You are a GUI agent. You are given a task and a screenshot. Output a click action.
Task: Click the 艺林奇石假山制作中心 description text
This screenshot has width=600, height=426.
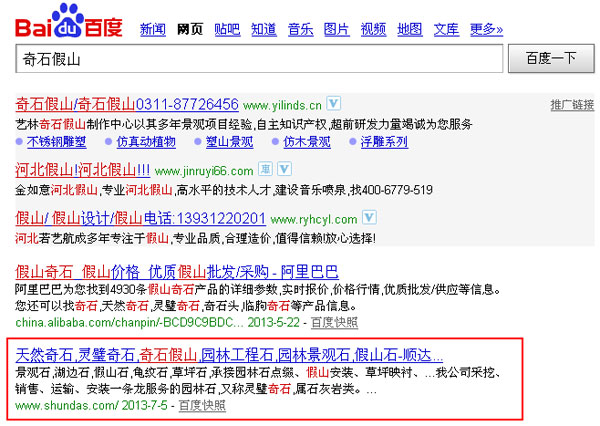(244, 124)
